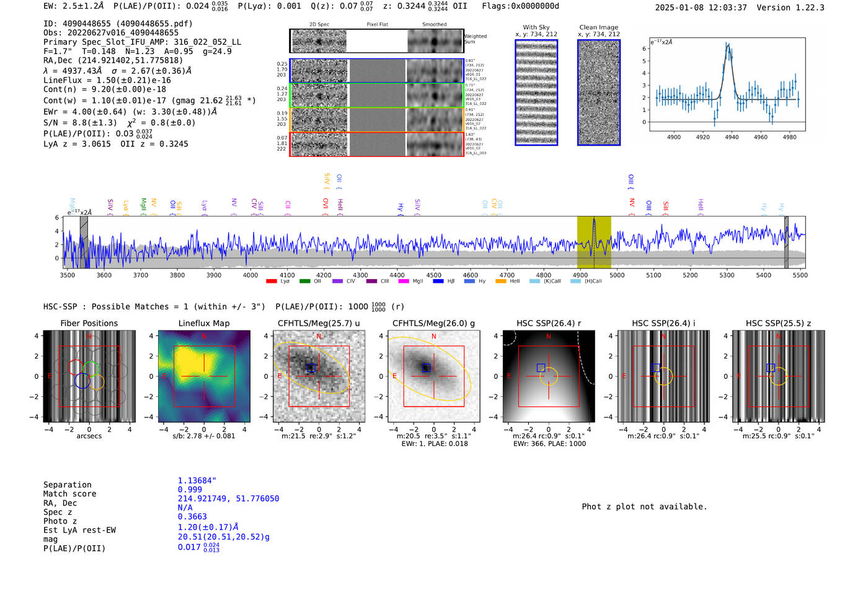Click the Obs: 20220627v016_4090448655 text
Image resolution: width=868 pixels, height=591 pixels.
(111, 33)
